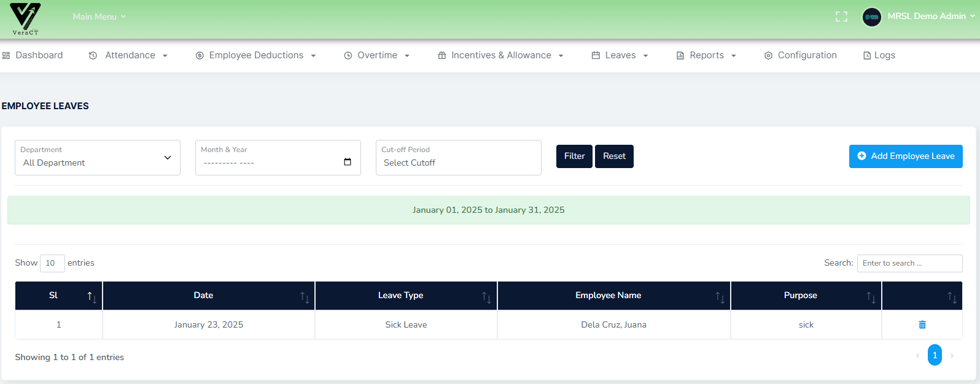Image resolution: width=980 pixels, height=384 pixels.
Task: Focus the table Search input field
Action: [909, 263]
